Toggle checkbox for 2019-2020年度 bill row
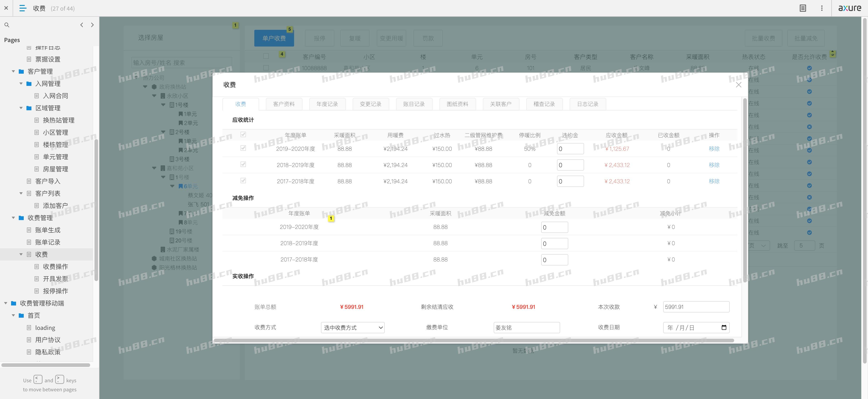 pos(243,148)
